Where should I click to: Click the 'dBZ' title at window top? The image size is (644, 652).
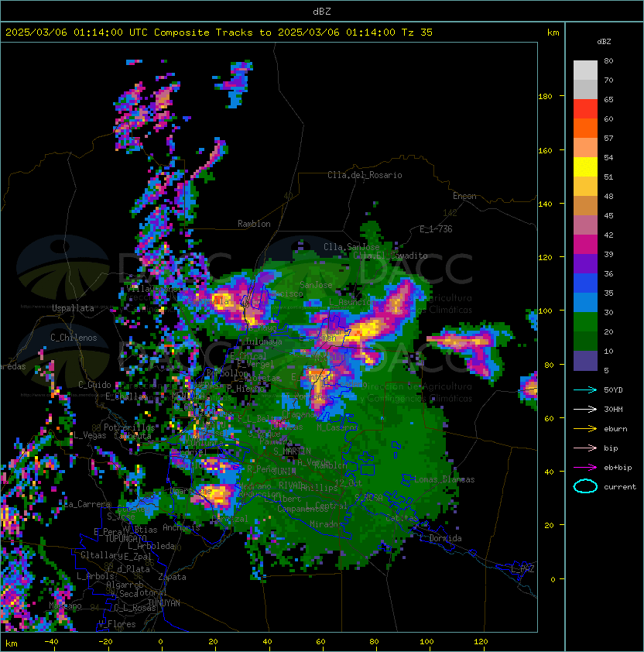click(322, 11)
